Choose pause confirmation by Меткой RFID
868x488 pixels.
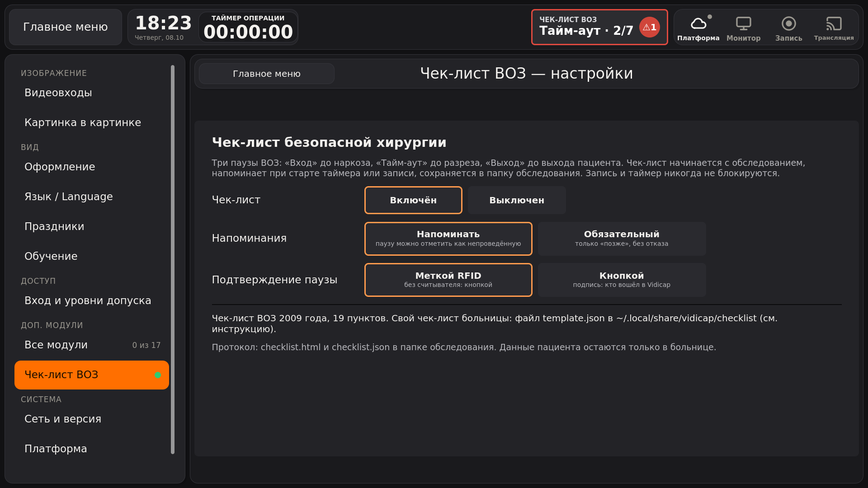[448, 280]
